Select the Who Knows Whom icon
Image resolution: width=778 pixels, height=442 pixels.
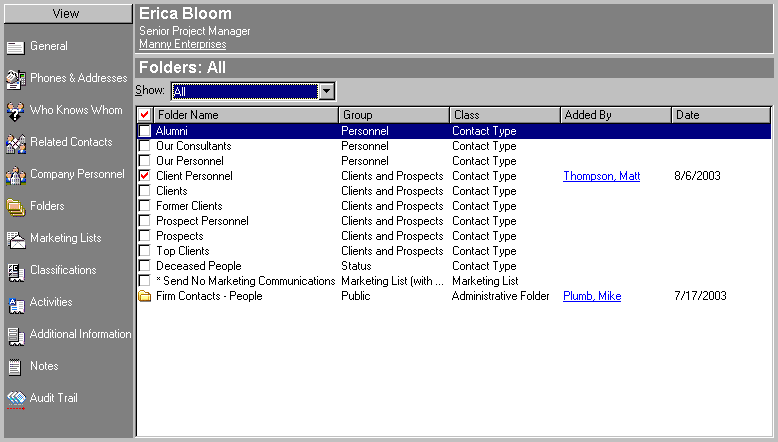click(15, 111)
